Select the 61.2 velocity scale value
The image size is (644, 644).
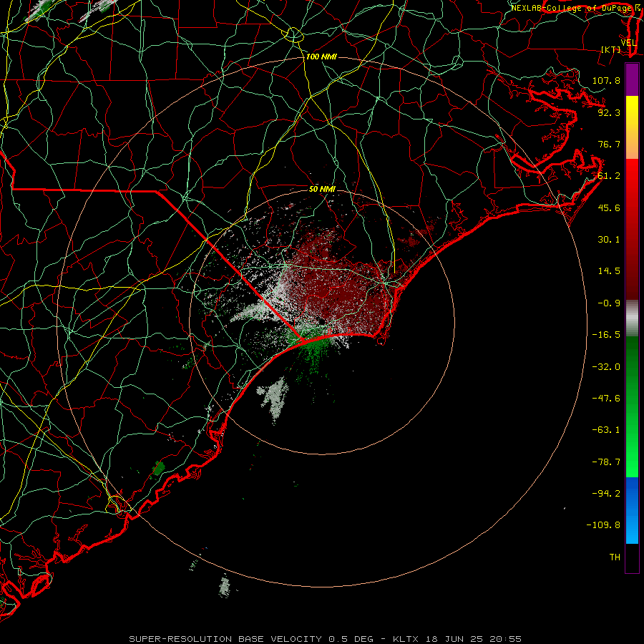tap(609, 176)
